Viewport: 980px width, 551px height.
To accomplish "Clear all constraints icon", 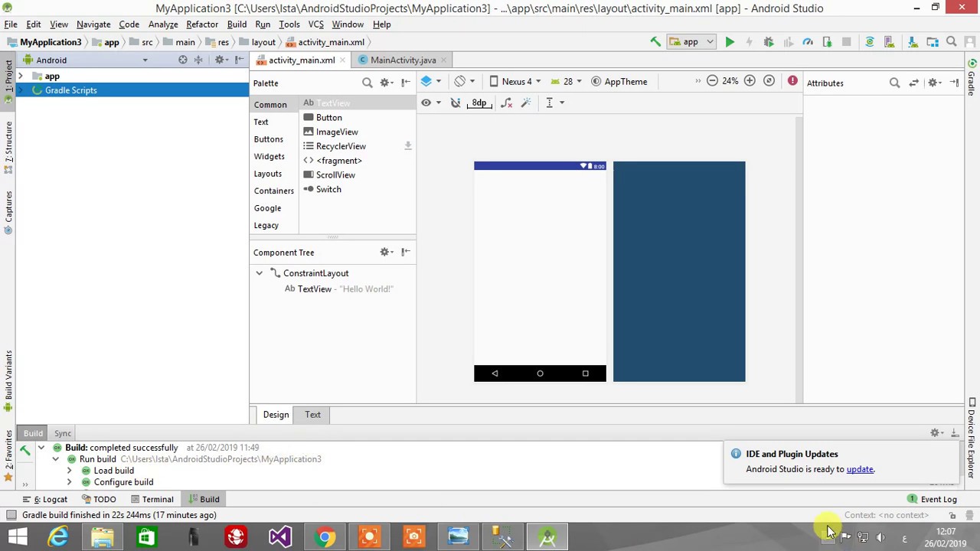I will 506,103.
